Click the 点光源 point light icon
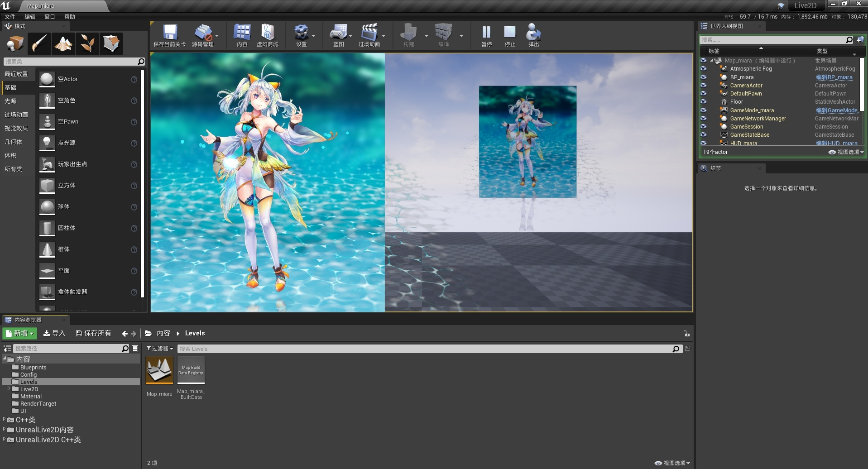Viewport: 868px width, 469px height. (x=47, y=143)
